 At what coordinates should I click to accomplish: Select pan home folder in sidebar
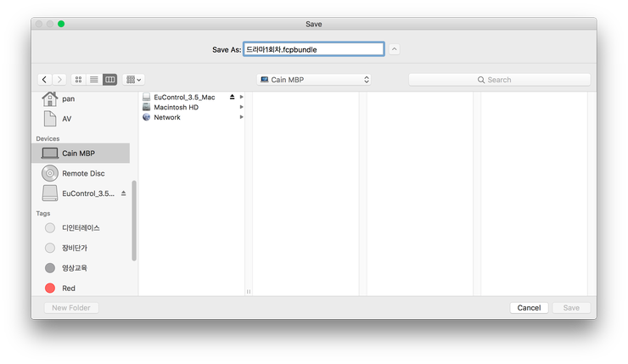pyautogui.click(x=80, y=98)
